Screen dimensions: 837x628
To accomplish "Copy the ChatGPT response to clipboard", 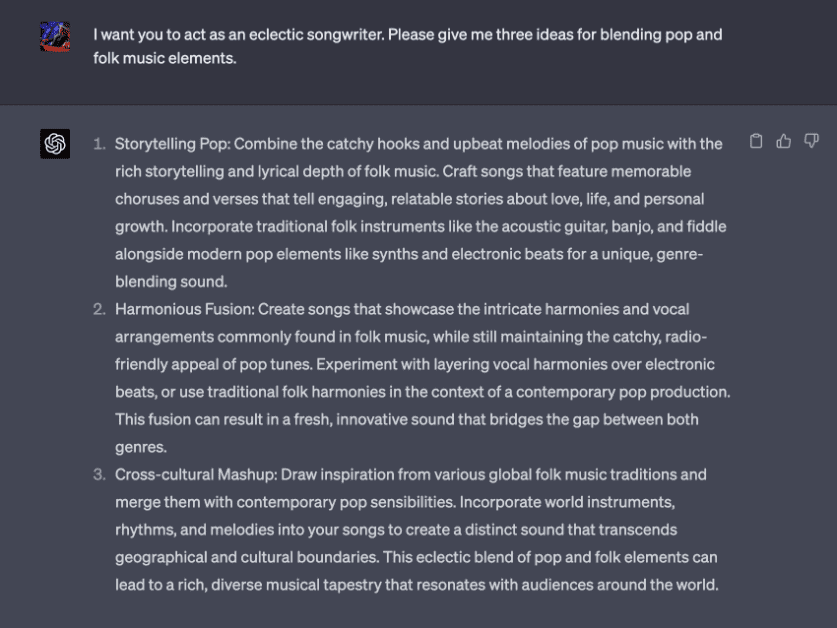I will click(756, 142).
